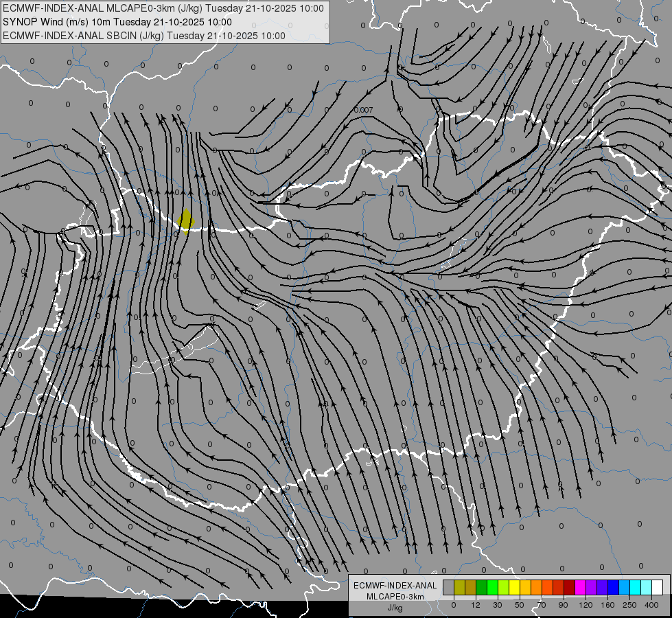Click the legend label 160

[607, 605]
